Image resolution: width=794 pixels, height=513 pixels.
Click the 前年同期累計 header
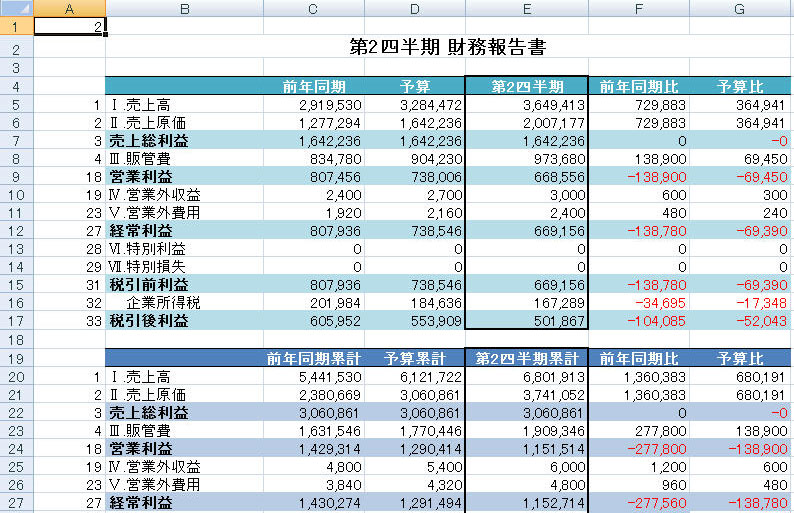tap(314, 359)
